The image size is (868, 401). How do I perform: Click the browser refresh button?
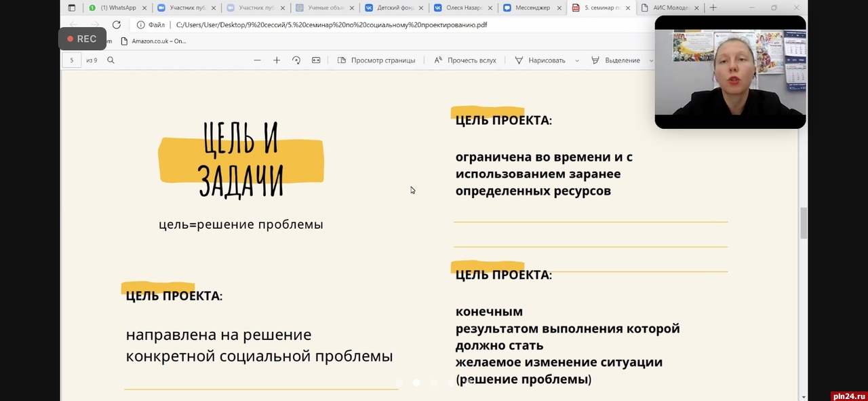(116, 24)
